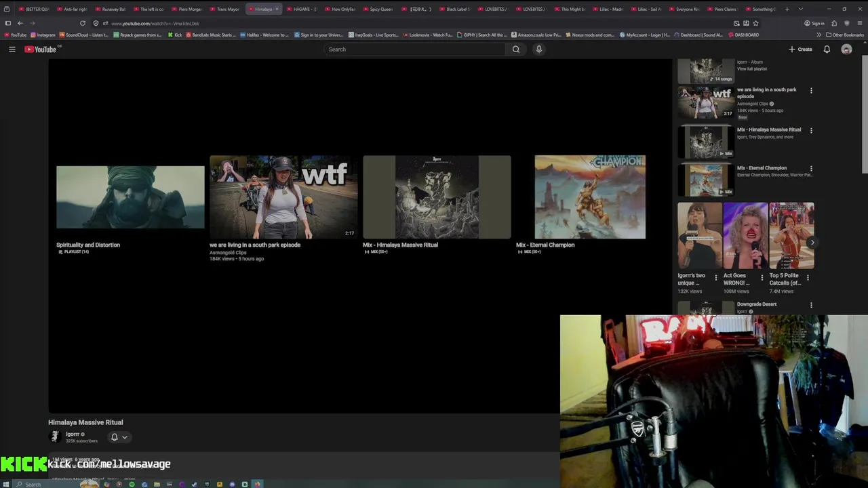This screenshot has height=488, width=868.
Task: Click the magnifier search button
Action: [516, 49]
